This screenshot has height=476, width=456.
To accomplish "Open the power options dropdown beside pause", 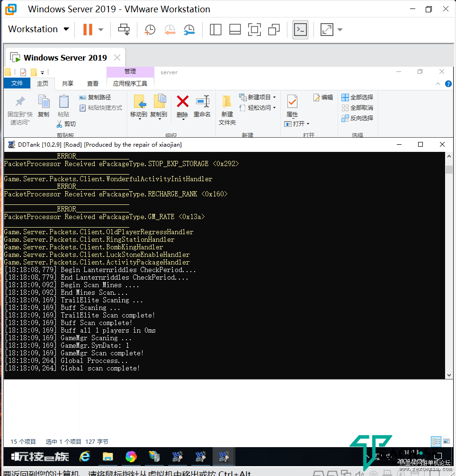I will (x=101, y=30).
